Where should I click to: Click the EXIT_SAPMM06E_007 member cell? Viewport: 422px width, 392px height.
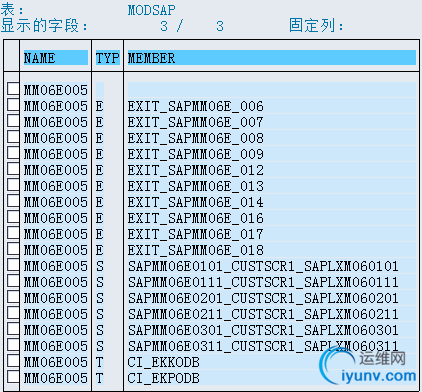272,122
